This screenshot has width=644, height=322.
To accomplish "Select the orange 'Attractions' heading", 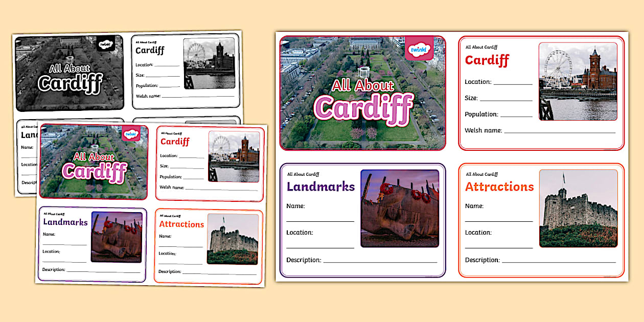I will click(498, 187).
